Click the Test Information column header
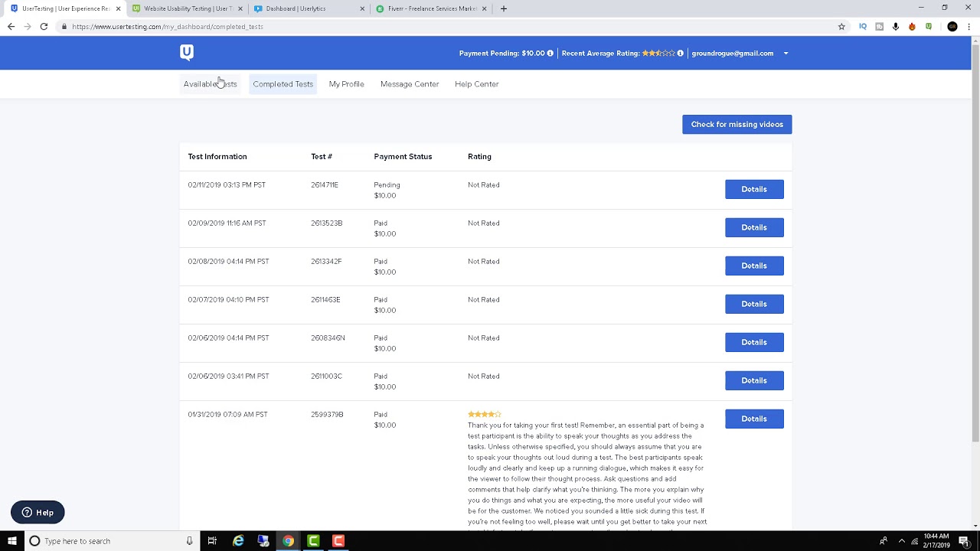 click(x=217, y=156)
